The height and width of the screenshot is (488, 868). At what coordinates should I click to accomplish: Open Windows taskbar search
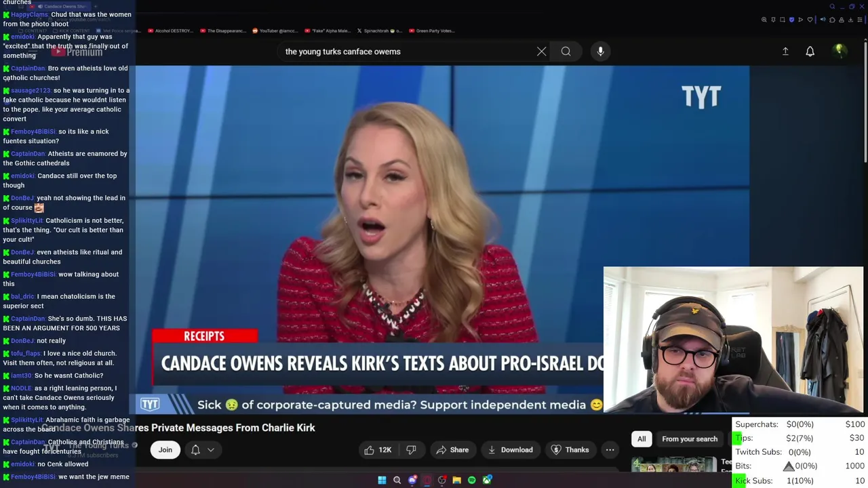point(397,480)
